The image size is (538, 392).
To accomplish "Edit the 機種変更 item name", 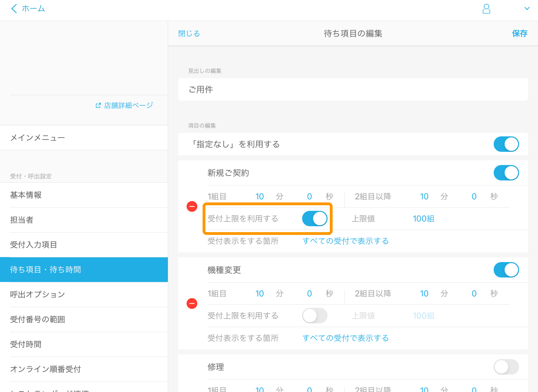I will [224, 270].
